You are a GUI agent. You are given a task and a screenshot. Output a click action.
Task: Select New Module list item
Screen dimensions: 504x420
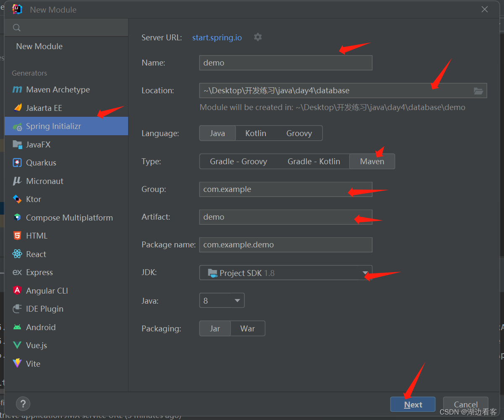coord(66,46)
